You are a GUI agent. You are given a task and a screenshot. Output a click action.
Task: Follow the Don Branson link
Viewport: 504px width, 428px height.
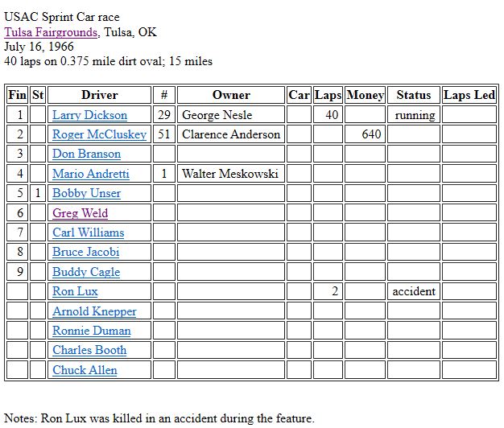tap(86, 154)
